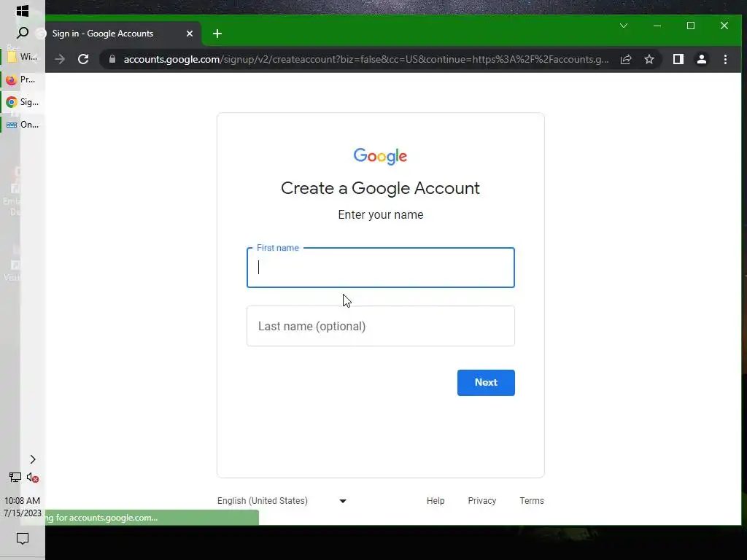Click the muted volume tray icon
The image size is (747, 560).
[x=32, y=477]
